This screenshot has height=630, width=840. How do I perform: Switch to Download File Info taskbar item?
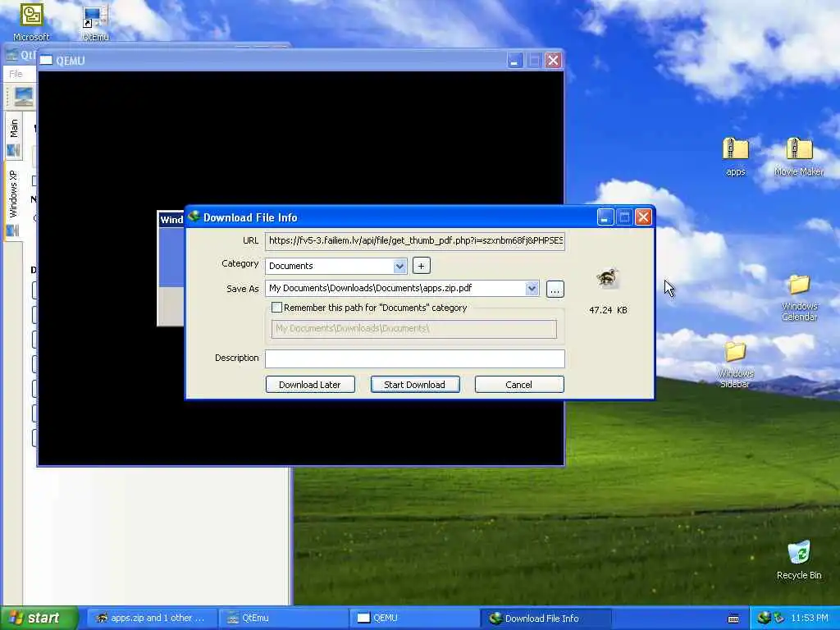(546, 619)
